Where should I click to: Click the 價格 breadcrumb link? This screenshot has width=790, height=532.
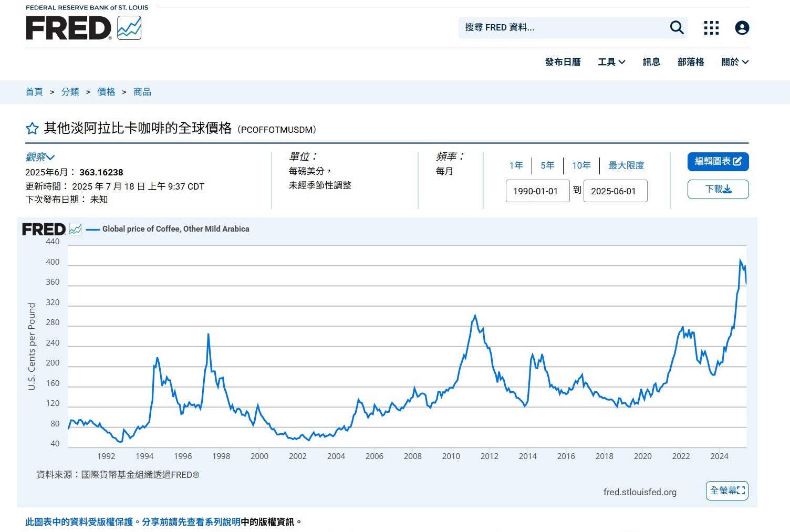(x=106, y=92)
